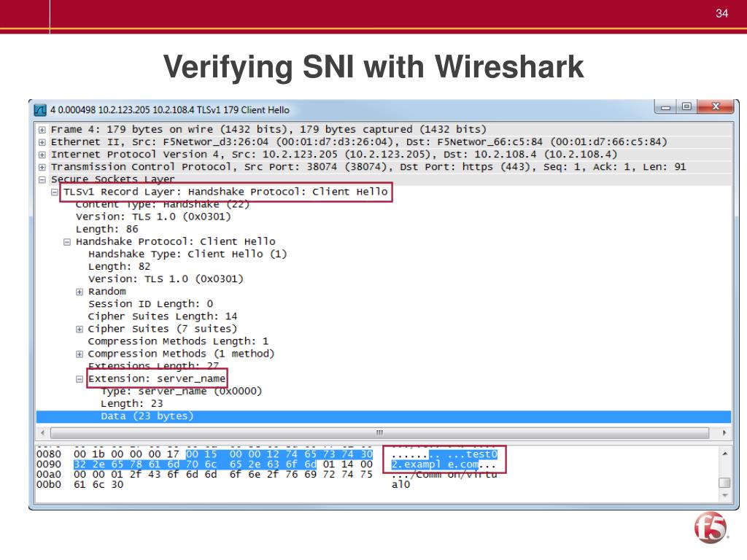Collapse Extension: server_name node
The height and width of the screenshot is (560, 747).
[x=80, y=379]
